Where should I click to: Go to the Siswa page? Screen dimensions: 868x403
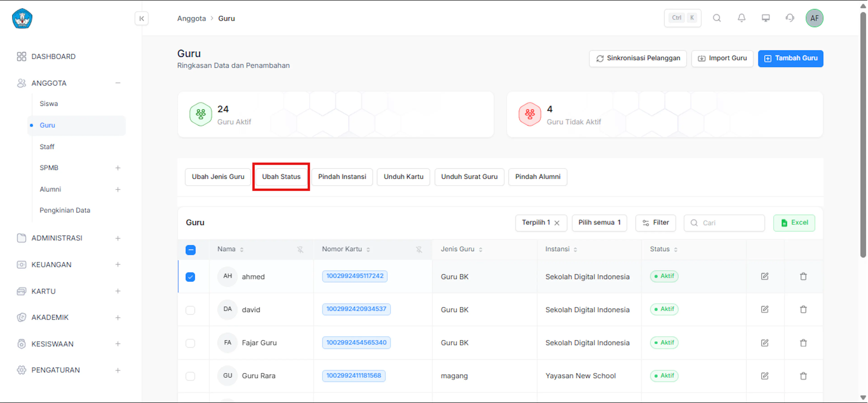(x=49, y=104)
